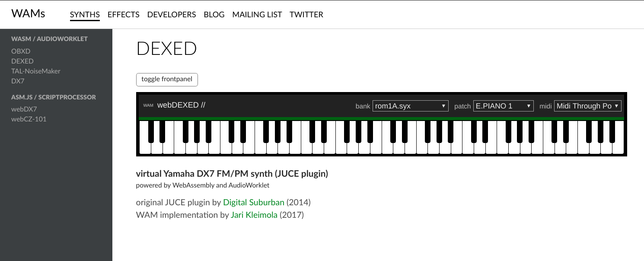Go to the DEVELOPERS menu item
This screenshot has height=261, width=644.
172,15
